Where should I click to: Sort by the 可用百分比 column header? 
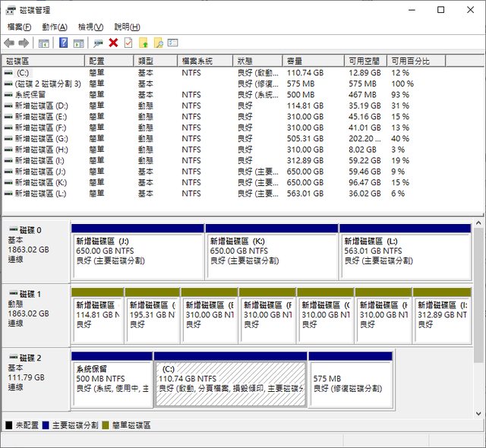click(x=410, y=61)
